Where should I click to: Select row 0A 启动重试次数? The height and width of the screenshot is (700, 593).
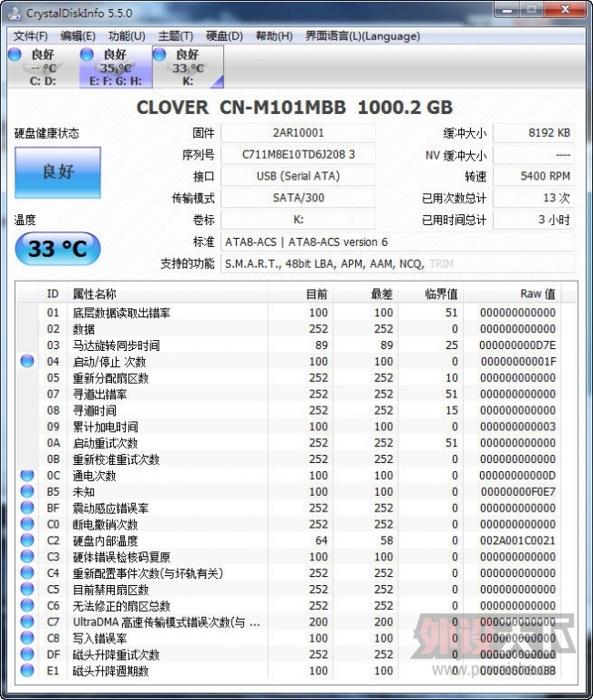click(289, 443)
